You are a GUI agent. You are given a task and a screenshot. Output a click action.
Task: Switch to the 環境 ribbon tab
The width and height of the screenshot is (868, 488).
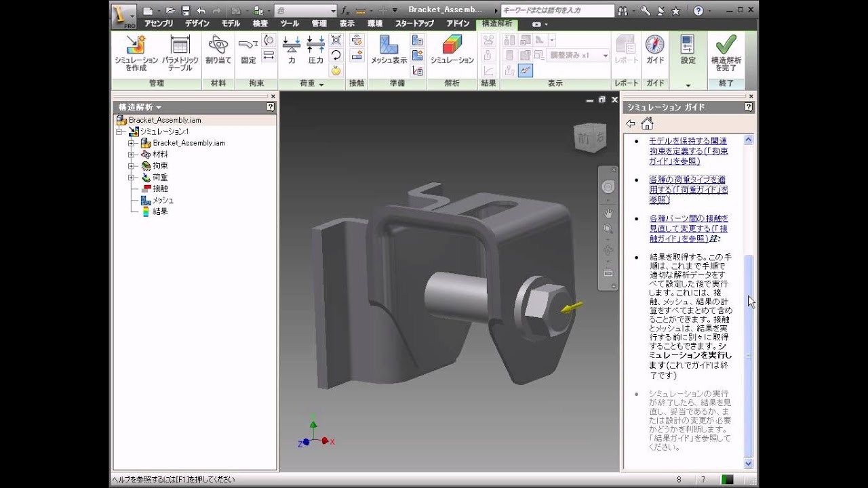point(375,23)
